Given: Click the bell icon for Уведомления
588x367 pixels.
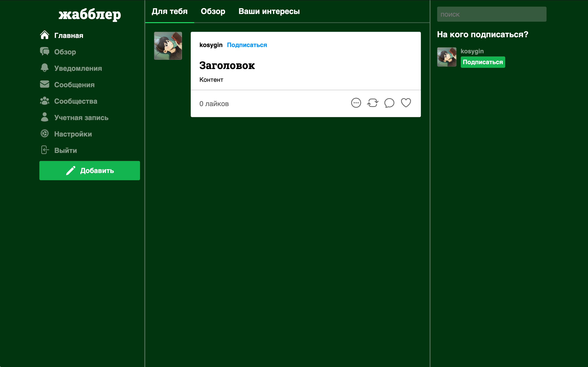Looking at the screenshot, I should pos(44,68).
